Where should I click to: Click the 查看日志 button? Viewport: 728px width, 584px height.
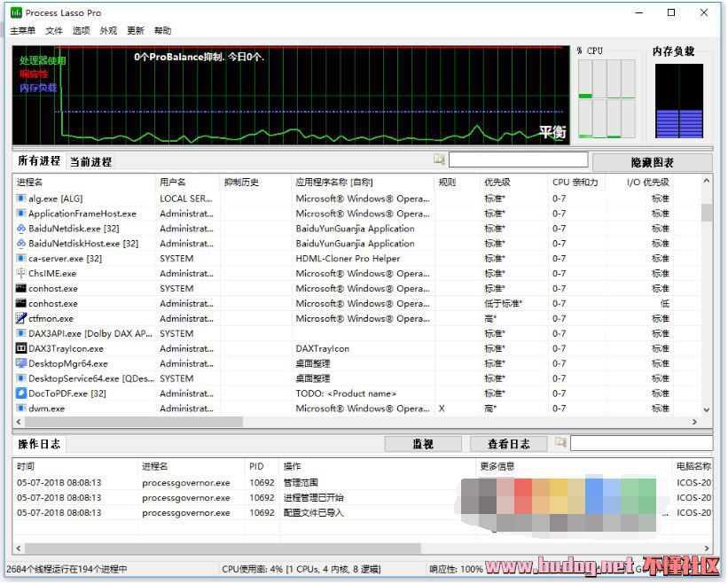[508, 444]
